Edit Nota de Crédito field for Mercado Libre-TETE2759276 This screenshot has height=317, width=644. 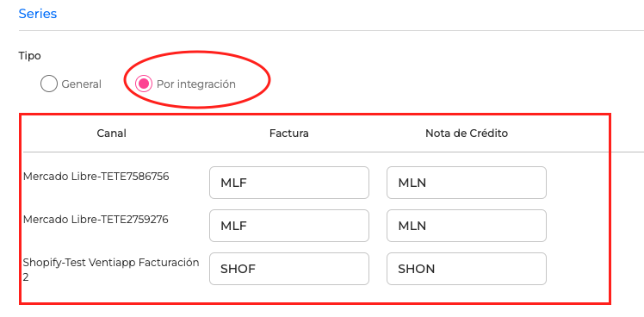pos(467,226)
